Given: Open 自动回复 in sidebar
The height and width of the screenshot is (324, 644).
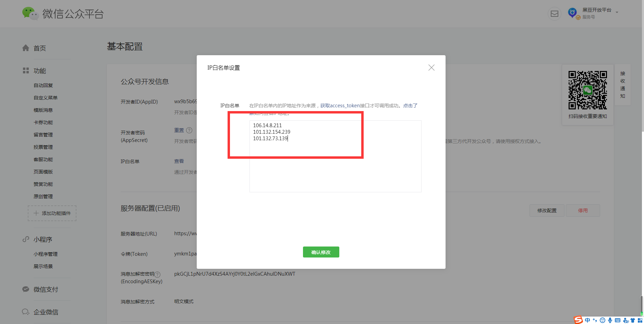Looking at the screenshot, I should tap(43, 85).
